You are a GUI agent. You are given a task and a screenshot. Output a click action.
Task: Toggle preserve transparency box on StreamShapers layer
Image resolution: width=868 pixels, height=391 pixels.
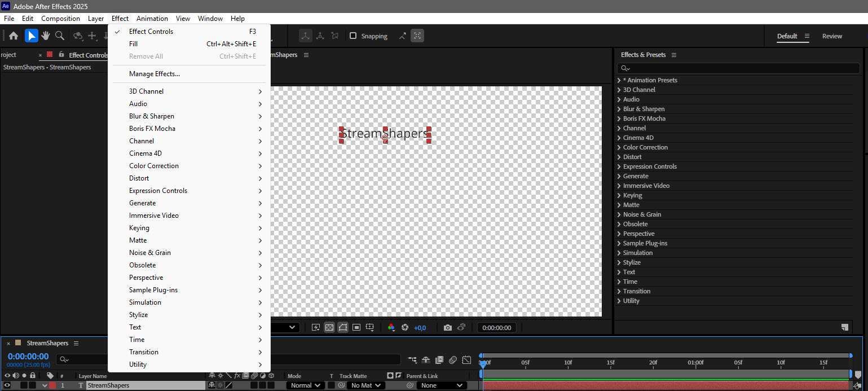[x=331, y=385]
